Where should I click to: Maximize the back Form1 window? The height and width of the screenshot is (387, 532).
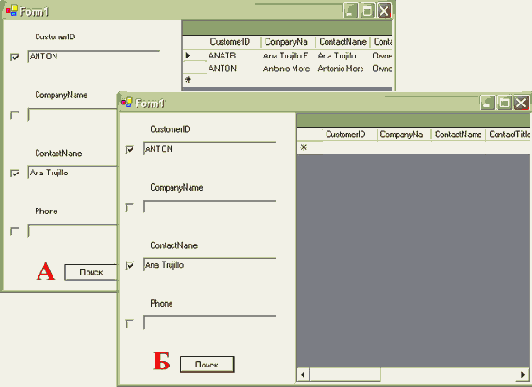point(367,11)
